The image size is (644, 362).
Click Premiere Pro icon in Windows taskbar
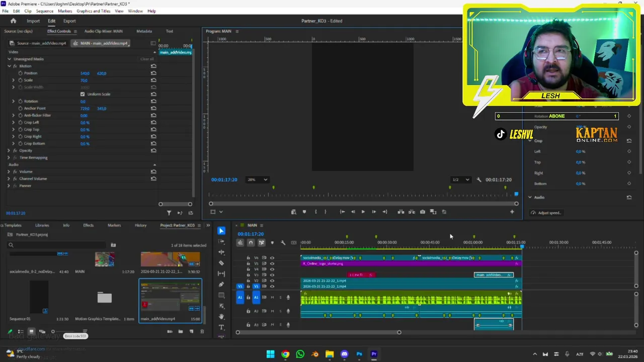click(x=374, y=354)
